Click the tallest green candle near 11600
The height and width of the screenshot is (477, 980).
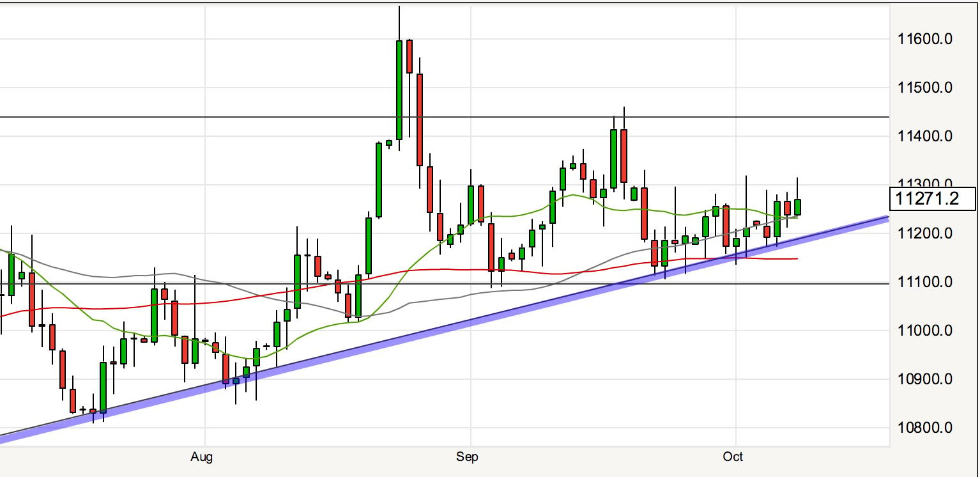pyautogui.click(x=399, y=90)
